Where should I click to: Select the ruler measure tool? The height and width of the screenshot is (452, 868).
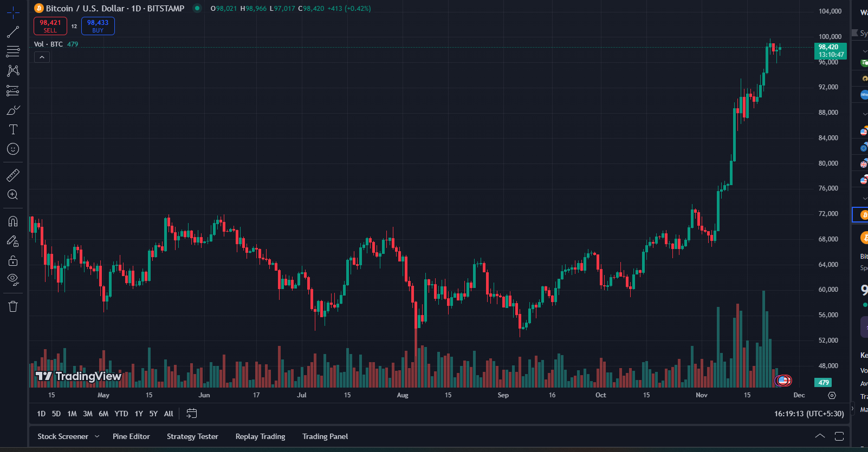[x=13, y=175]
